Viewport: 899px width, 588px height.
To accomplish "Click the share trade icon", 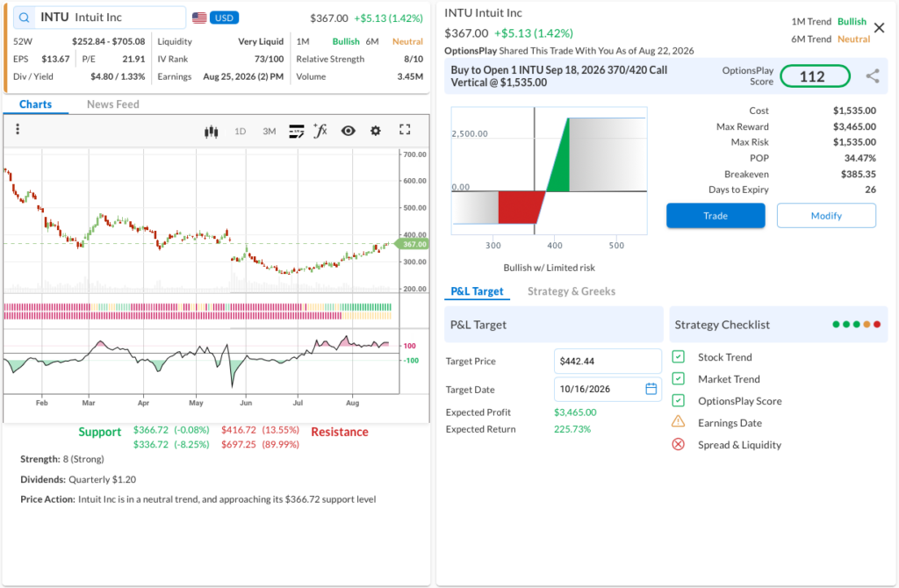I will (x=873, y=75).
